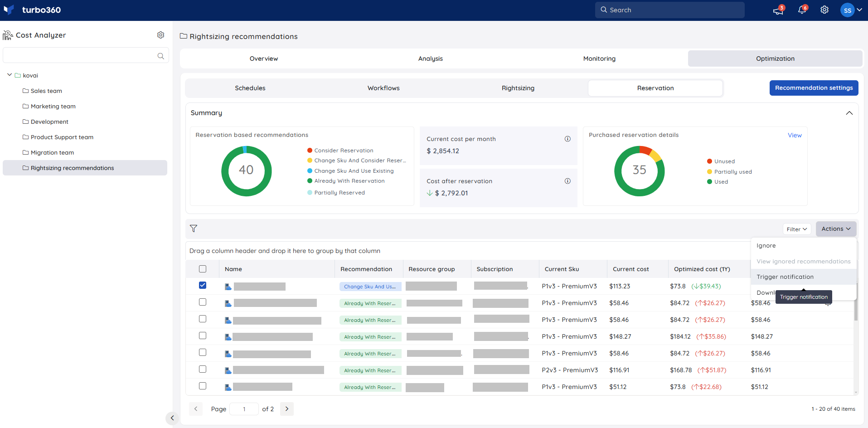Click the reservation recommendations donut chart showing 40
The image size is (868, 428).
point(247,171)
